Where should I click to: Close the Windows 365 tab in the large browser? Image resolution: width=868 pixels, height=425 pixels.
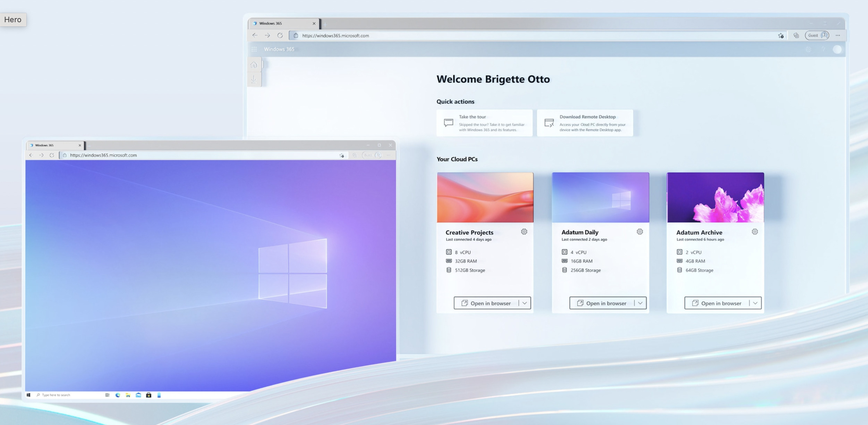click(x=314, y=23)
